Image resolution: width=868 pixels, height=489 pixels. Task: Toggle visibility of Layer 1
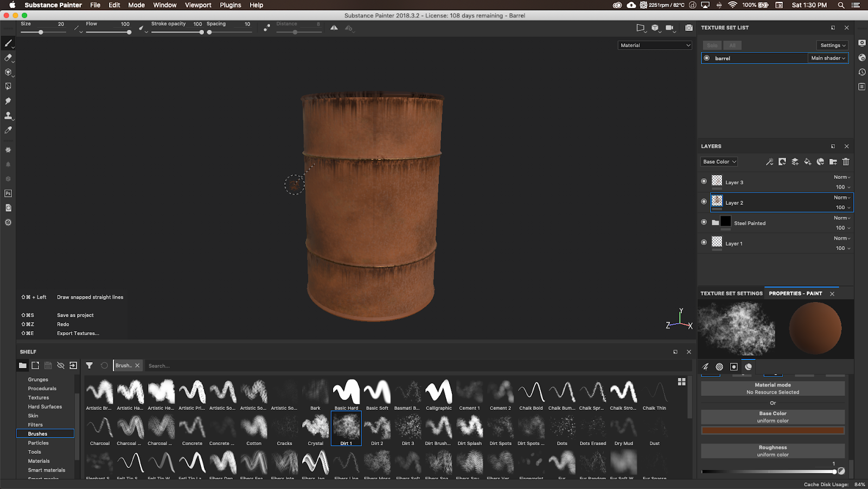704,243
